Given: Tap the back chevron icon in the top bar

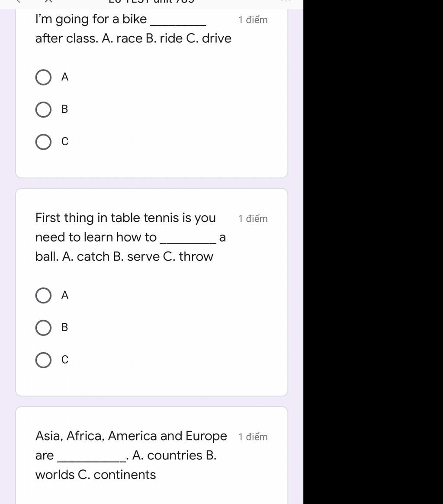Looking at the screenshot, I should click(18, 1).
